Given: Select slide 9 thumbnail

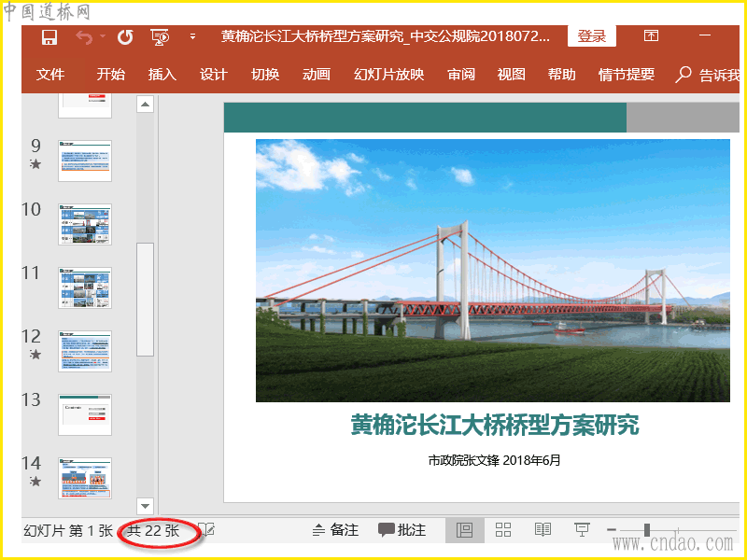Looking at the screenshot, I should (85, 161).
